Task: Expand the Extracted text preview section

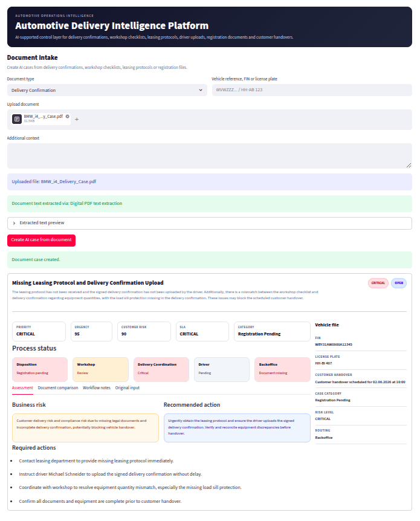Action: coord(209,223)
